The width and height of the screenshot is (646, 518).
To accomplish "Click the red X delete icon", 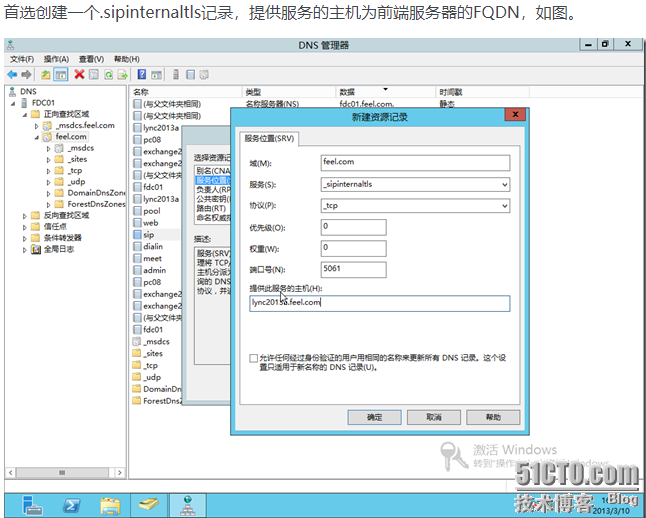I will click(x=79, y=75).
